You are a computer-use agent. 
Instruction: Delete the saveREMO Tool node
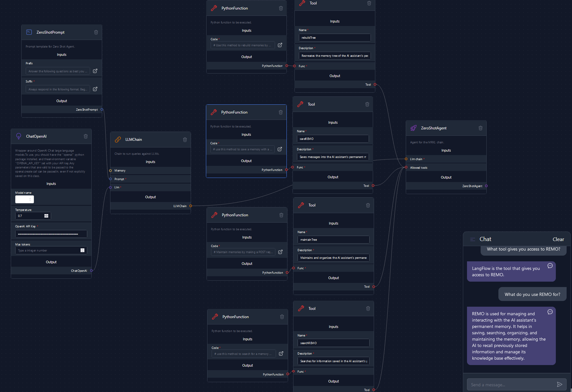point(367,104)
